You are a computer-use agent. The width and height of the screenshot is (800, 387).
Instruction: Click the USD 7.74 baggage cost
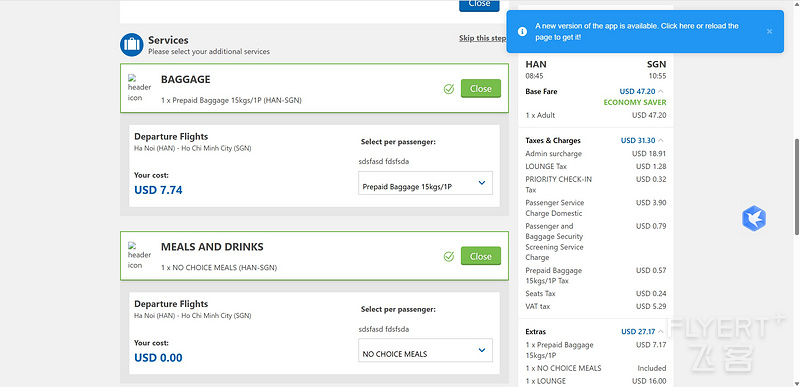[x=158, y=190]
